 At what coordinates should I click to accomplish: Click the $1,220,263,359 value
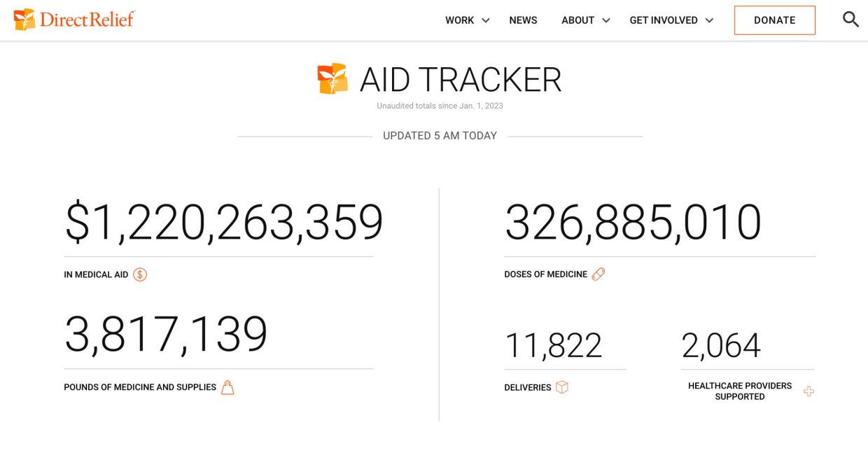(224, 223)
